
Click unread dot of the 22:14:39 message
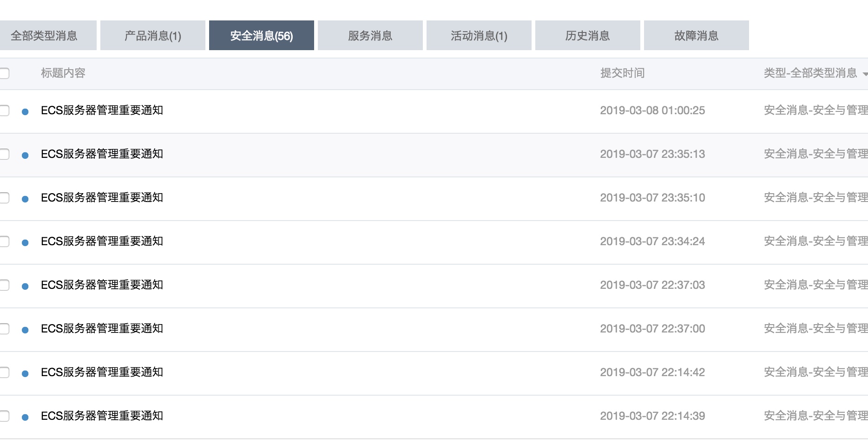click(25, 417)
